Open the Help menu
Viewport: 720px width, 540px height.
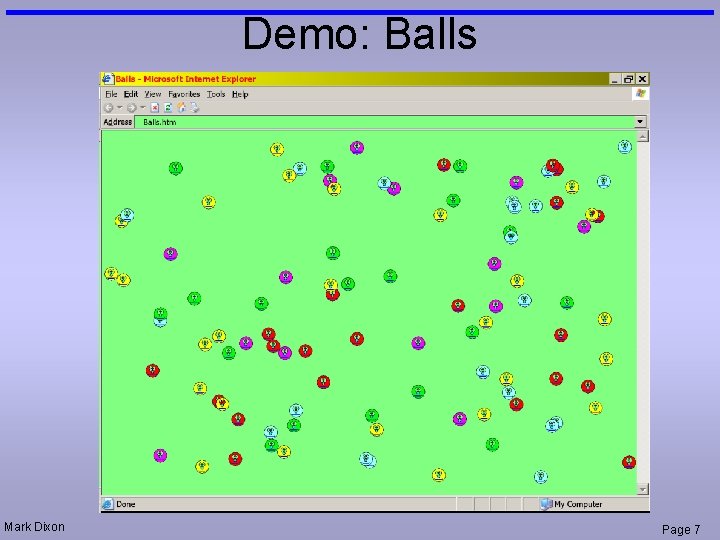pos(240,94)
